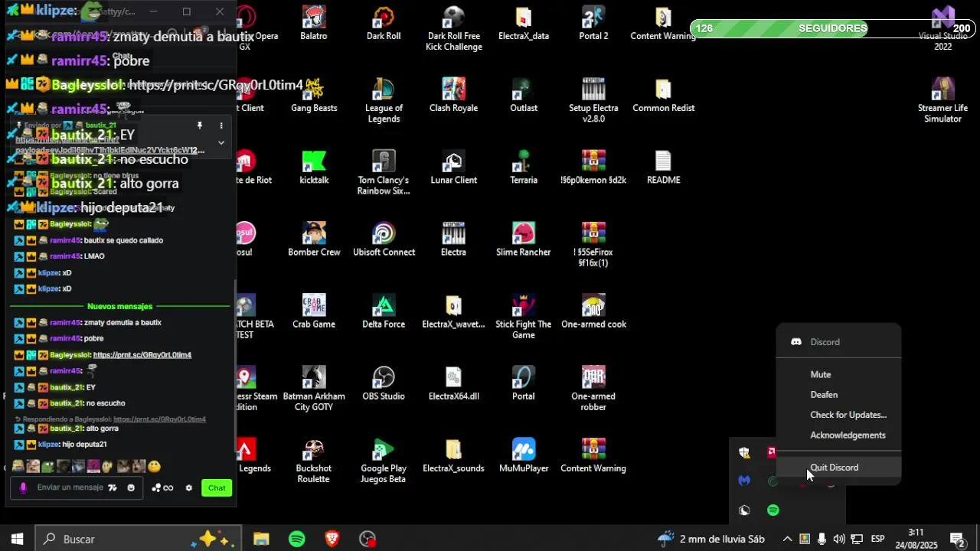
Task: Open the pinned message three-dot options
Action: (x=221, y=126)
